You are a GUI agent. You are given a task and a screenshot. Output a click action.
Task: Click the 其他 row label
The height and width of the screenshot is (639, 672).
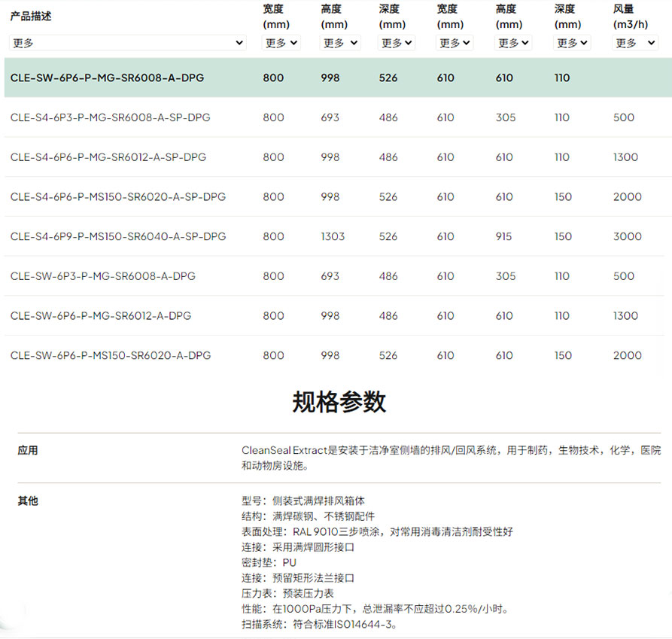pos(28,501)
